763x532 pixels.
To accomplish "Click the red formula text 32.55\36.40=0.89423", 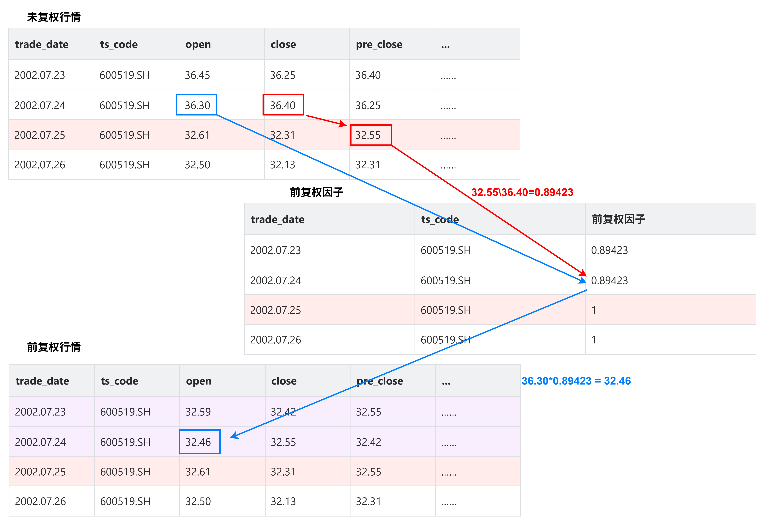I will (x=522, y=192).
